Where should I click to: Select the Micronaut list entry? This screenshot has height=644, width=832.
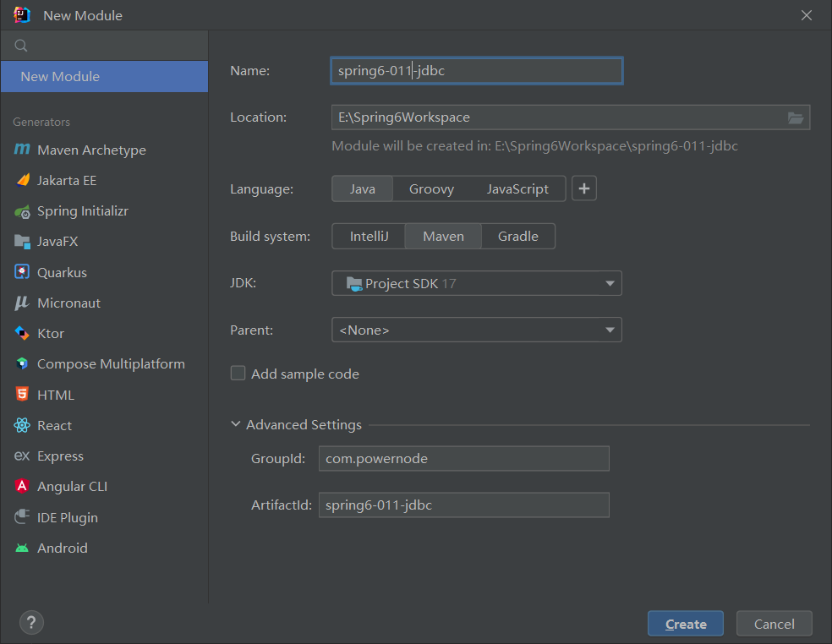[105, 303]
